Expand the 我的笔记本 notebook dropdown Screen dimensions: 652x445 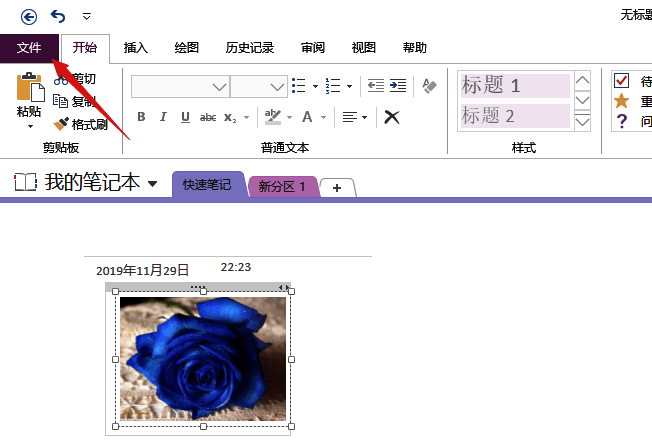153,183
